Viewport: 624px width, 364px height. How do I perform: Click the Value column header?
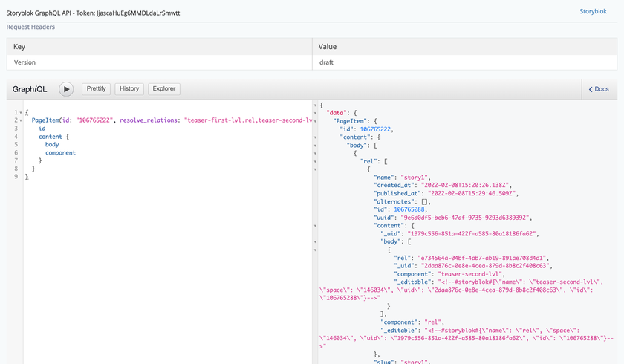(328, 47)
